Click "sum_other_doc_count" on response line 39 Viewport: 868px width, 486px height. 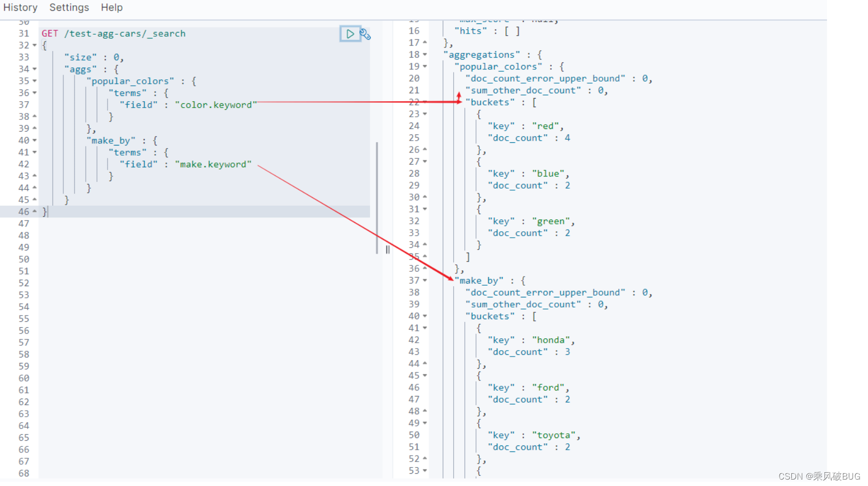pos(523,304)
